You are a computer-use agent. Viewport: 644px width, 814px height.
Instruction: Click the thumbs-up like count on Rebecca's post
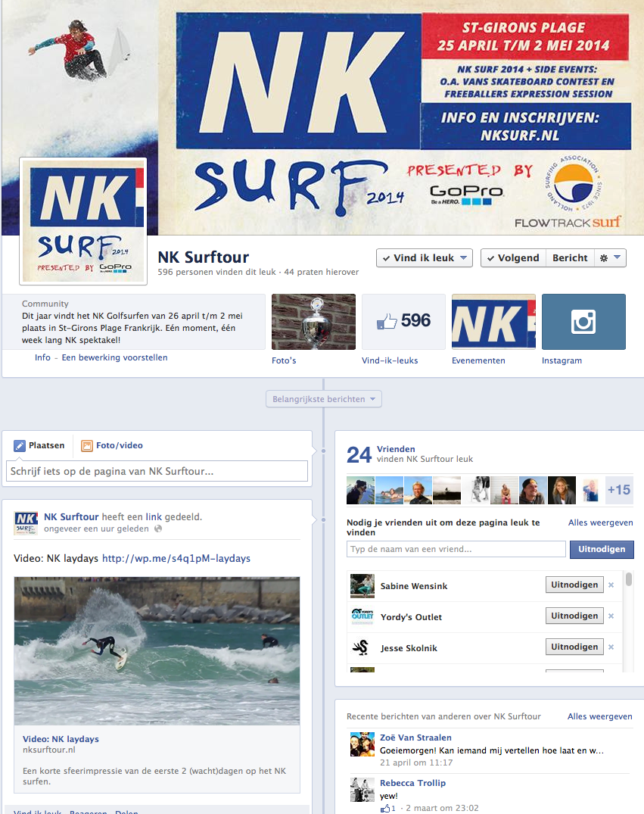coord(387,808)
